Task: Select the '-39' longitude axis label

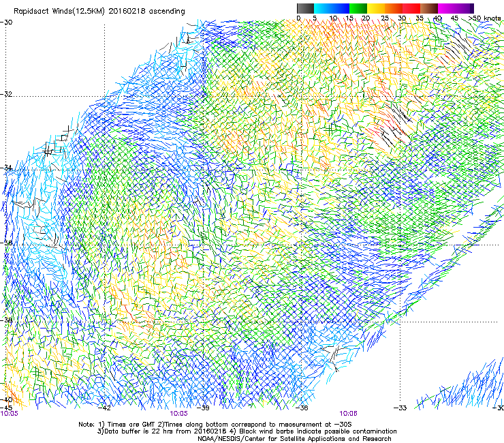Action: tap(203, 408)
